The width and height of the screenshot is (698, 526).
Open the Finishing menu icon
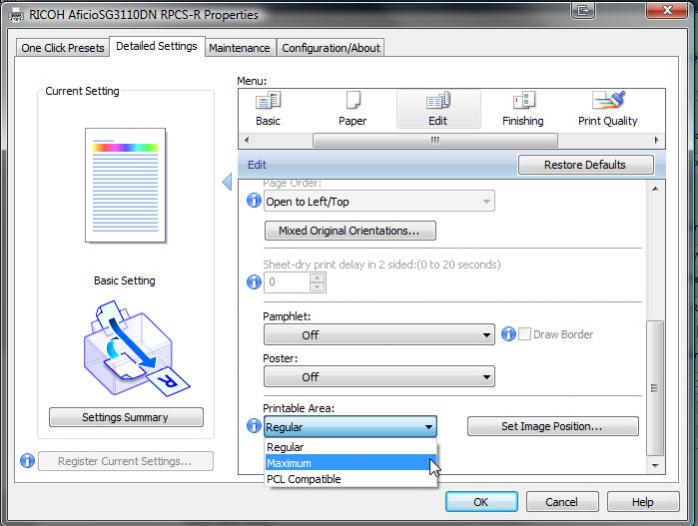[x=523, y=109]
